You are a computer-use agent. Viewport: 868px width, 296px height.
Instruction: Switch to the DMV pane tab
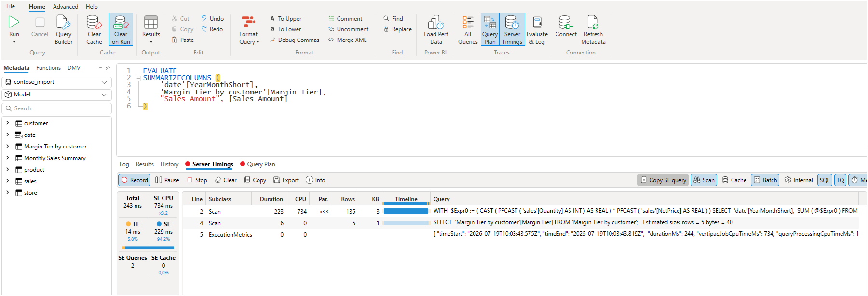pos(74,68)
